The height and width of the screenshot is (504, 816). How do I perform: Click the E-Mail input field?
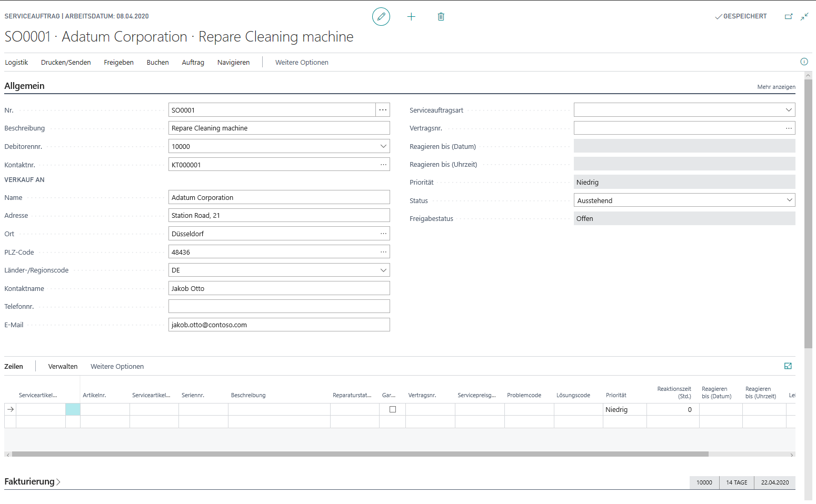[x=279, y=325]
